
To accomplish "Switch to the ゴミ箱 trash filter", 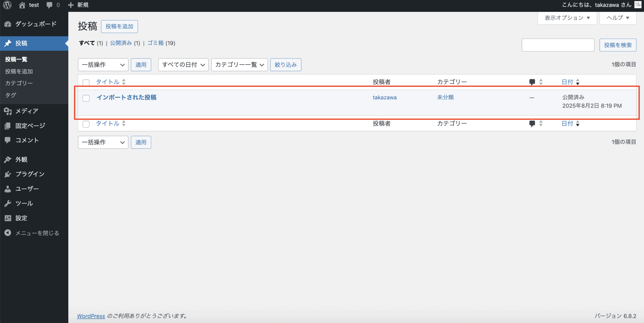I will click(x=155, y=43).
